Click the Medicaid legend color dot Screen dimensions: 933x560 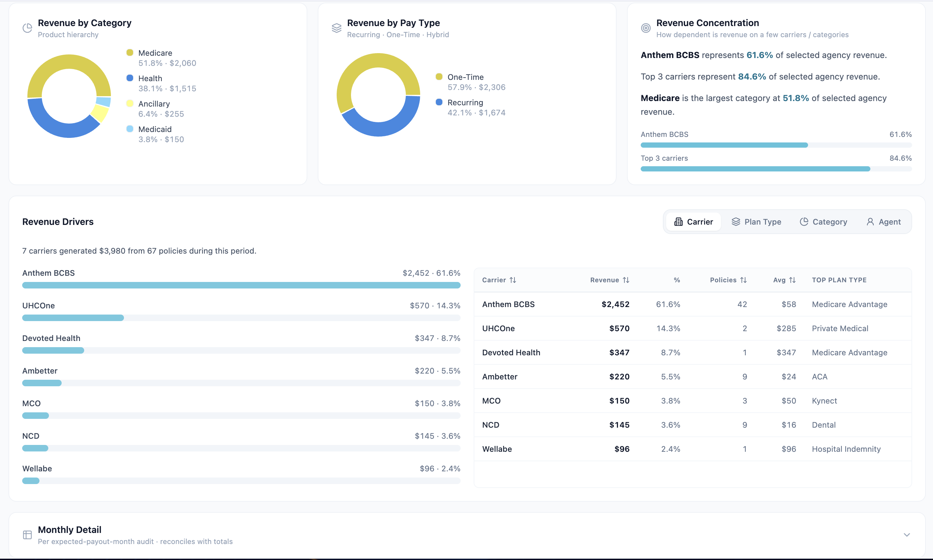[130, 129]
